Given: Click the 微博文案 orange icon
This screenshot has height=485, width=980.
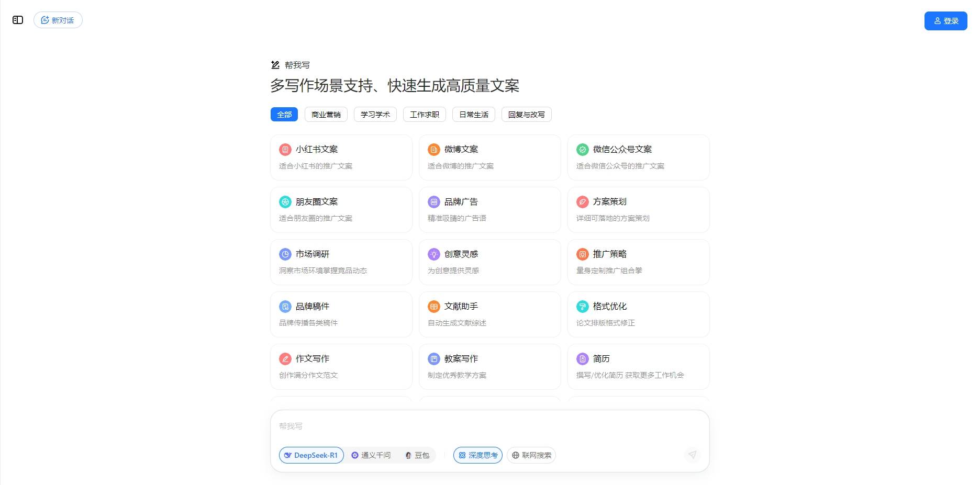Looking at the screenshot, I should pyautogui.click(x=434, y=150).
